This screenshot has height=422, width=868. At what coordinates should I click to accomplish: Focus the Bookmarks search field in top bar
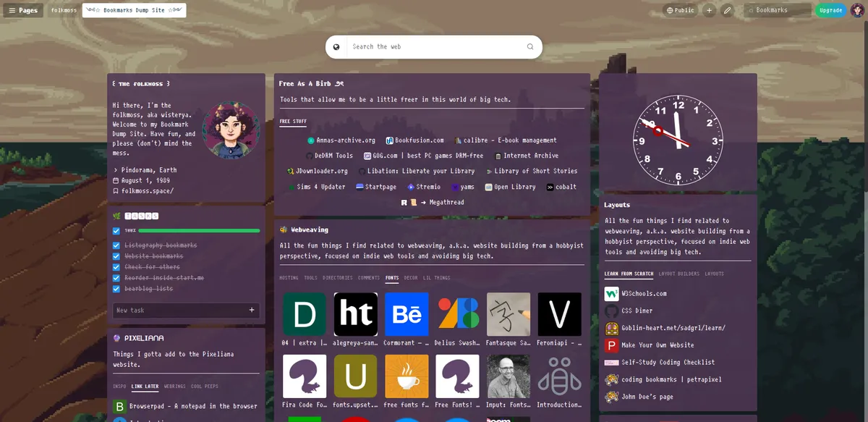point(778,11)
